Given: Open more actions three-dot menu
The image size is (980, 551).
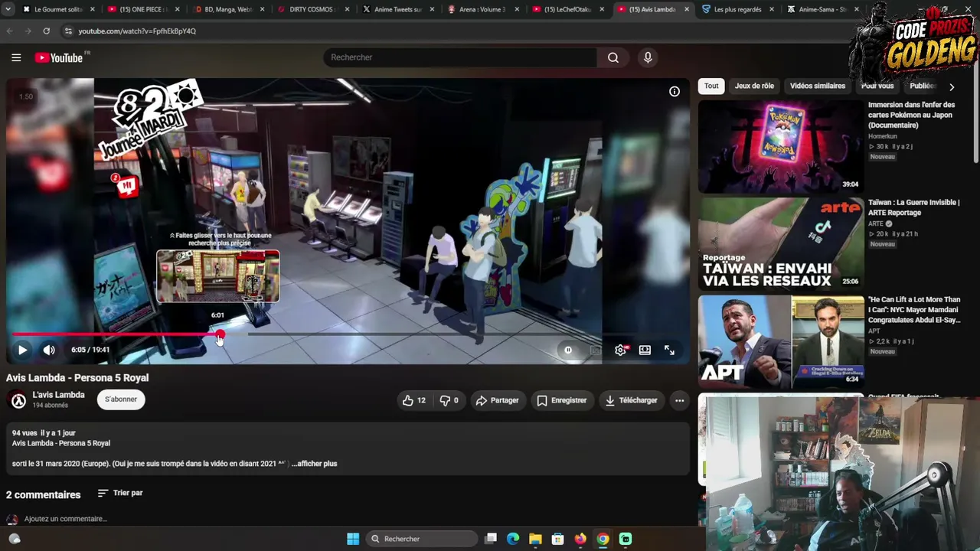Looking at the screenshot, I should (679, 400).
